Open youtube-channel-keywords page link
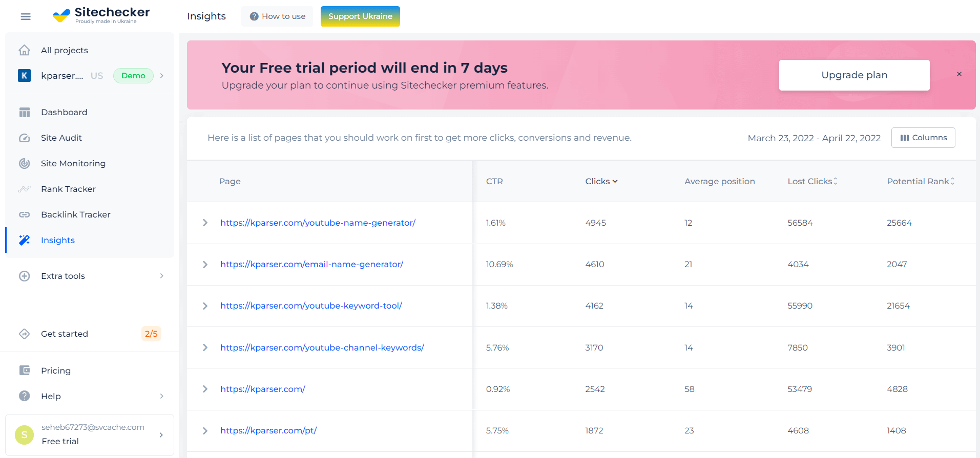 (322, 347)
